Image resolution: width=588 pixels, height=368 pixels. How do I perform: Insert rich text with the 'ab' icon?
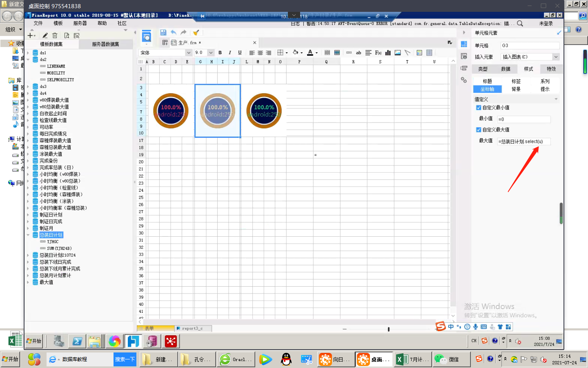tap(359, 53)
